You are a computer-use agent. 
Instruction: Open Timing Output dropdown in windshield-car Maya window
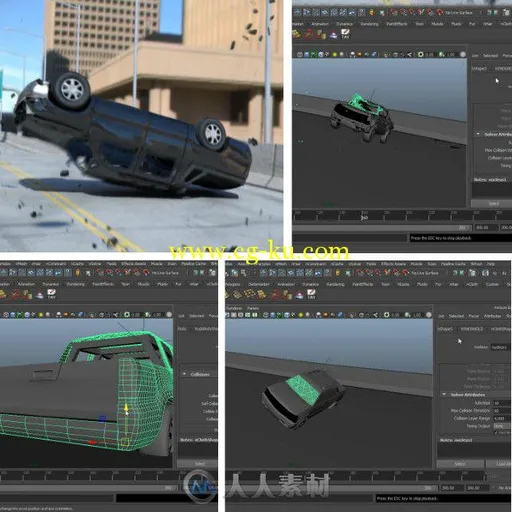point(503,426)
